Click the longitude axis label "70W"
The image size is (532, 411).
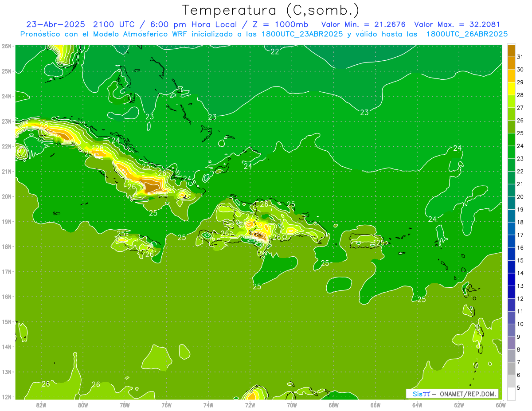pyautogui.click(x=292, y=405)
